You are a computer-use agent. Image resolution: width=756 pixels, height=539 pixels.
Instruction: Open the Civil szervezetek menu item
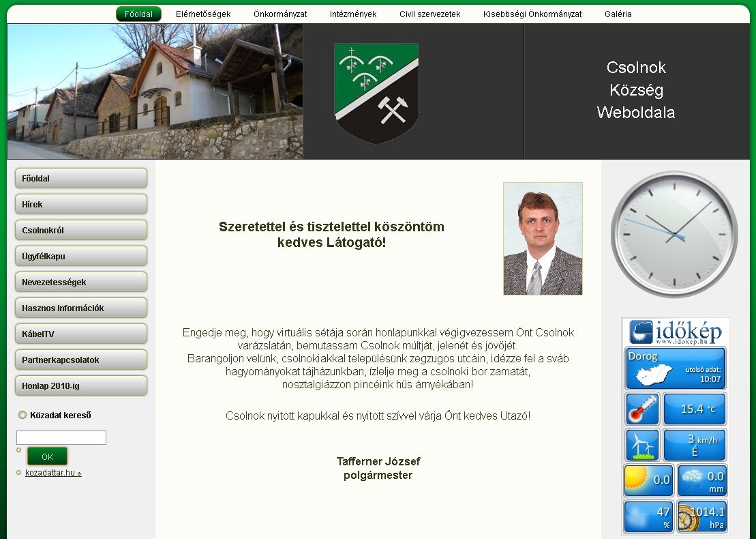click(x=429, y=14)
